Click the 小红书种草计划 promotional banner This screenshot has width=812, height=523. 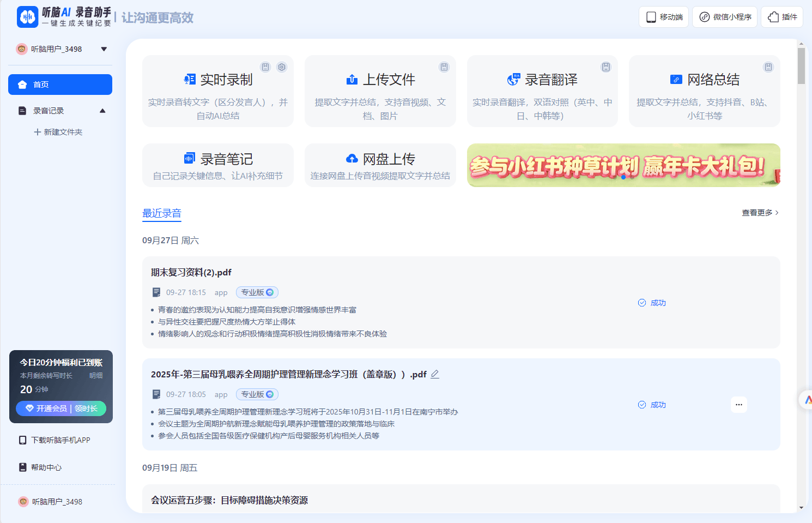[623, 165]
